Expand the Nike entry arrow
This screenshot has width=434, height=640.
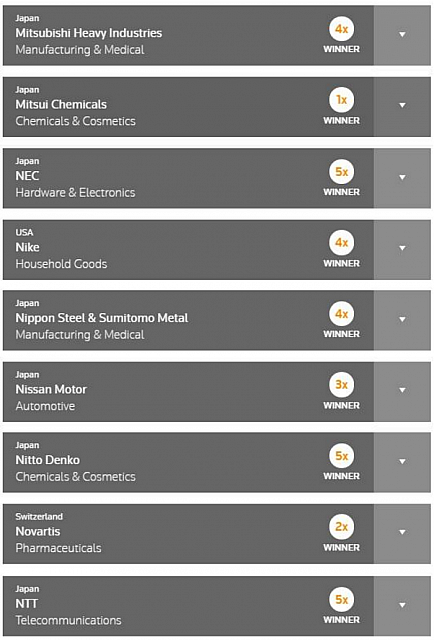tap(402, 249)
